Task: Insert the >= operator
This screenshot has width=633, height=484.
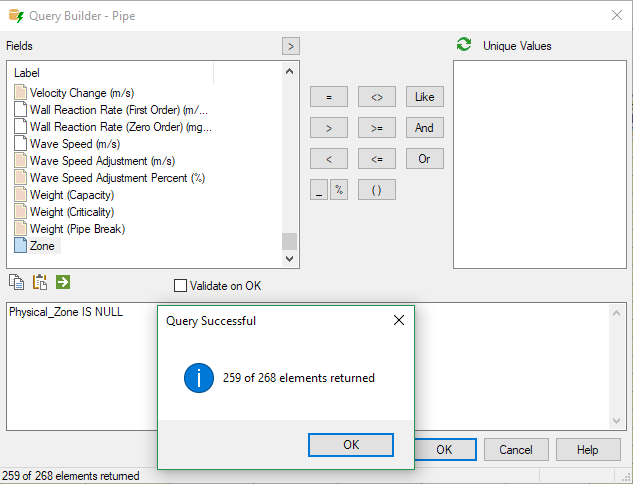Action: 377,128
